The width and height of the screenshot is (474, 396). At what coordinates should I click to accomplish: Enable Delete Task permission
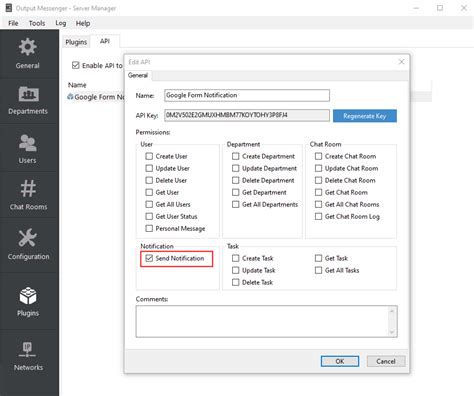coord(236,282)
